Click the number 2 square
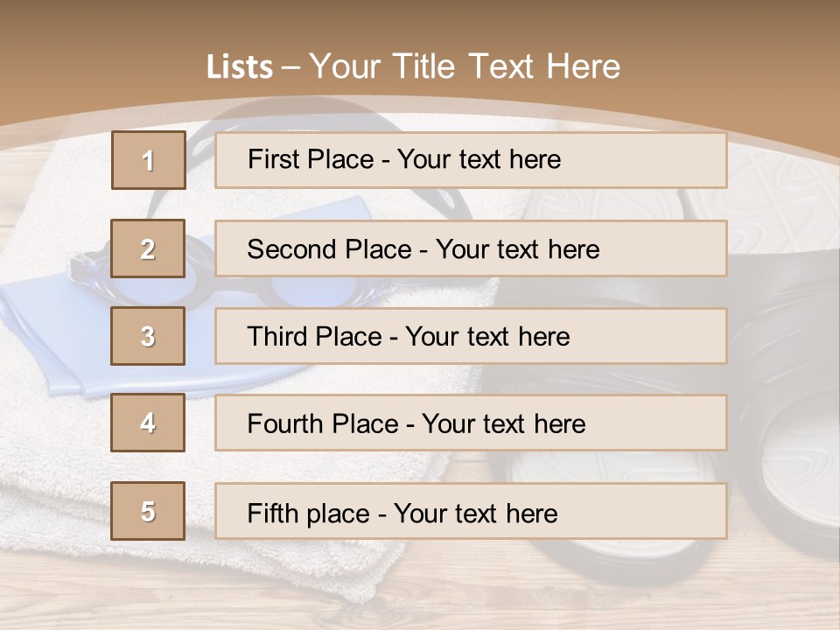 (x=148, y=248)
